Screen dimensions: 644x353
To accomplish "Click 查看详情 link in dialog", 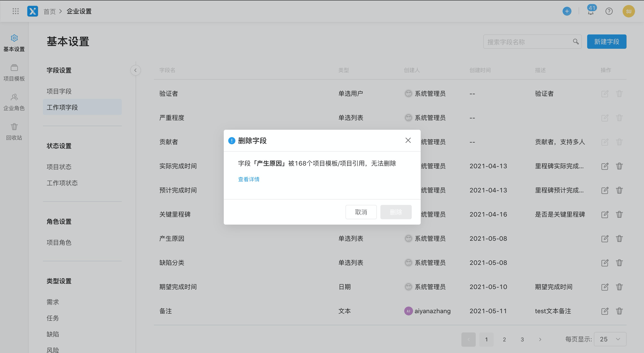I will point(249,179).
